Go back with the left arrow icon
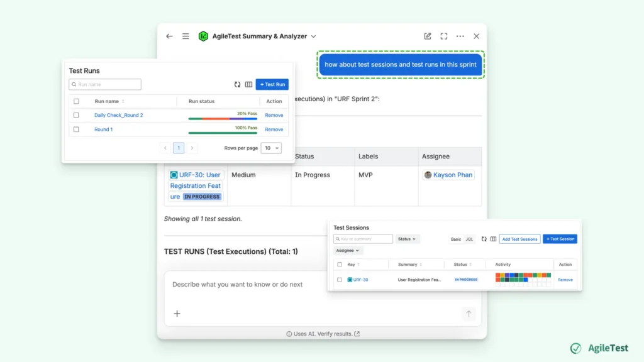The image size is (644, 362). 169,36
